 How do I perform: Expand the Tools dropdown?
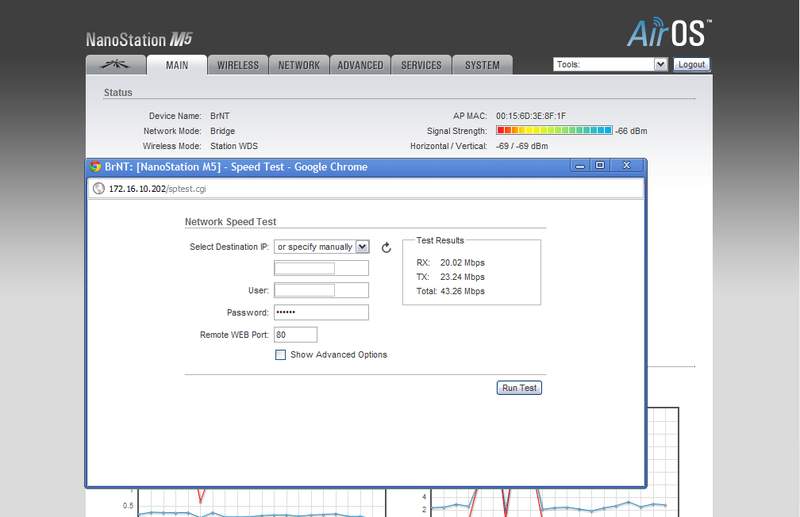click(610, 64)
